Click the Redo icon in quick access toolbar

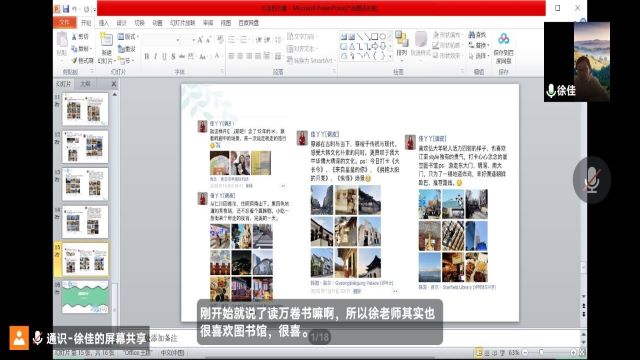87,9
